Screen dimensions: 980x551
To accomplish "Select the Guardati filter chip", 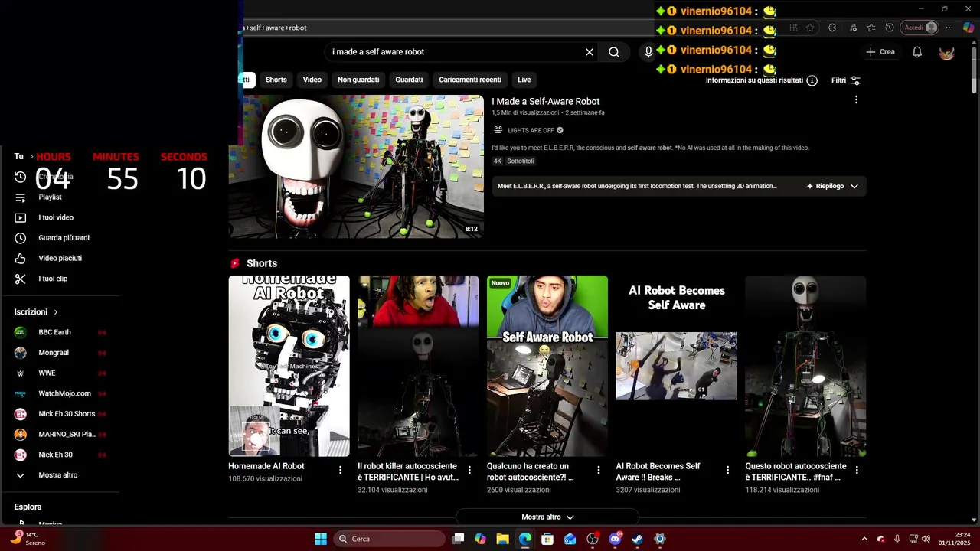I will pyautogui.click(x=409, y=80).
